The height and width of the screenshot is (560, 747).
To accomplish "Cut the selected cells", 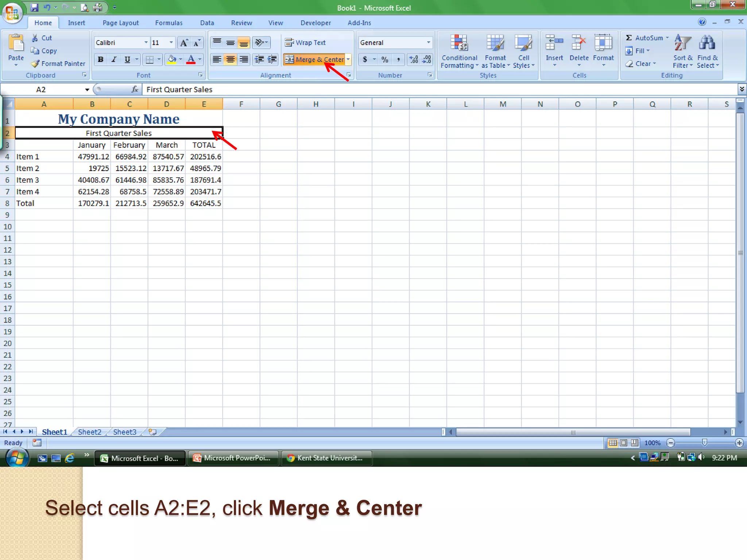I will click(42, 38).
